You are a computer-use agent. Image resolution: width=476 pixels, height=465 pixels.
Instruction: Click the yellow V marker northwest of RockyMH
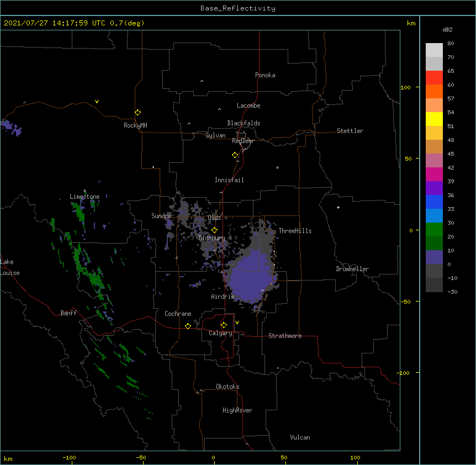(x=97, y=102)
